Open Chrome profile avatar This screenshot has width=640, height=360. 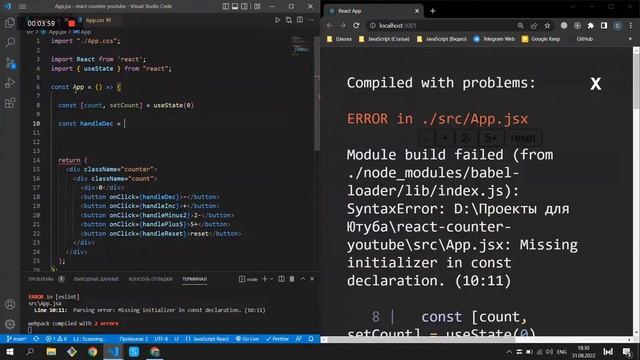618,25
